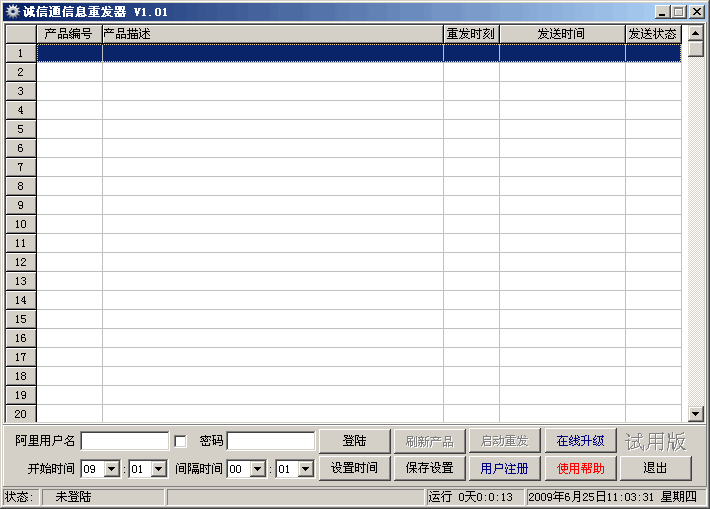The width and height of the screenshot is (710, 509).
Task: Expand the 开始时间 minute dropdown showing 01
Action: pyautogui.click(x=158, y=469)
